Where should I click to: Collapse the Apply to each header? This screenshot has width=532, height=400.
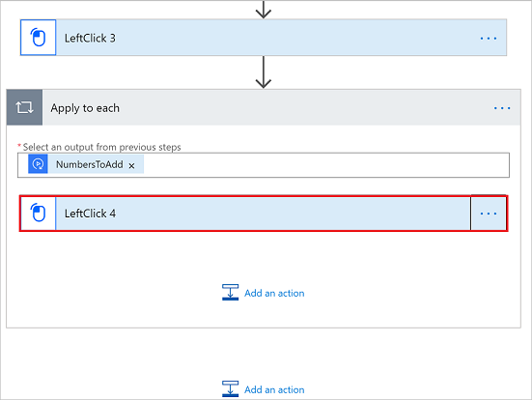tap(264, 107)
